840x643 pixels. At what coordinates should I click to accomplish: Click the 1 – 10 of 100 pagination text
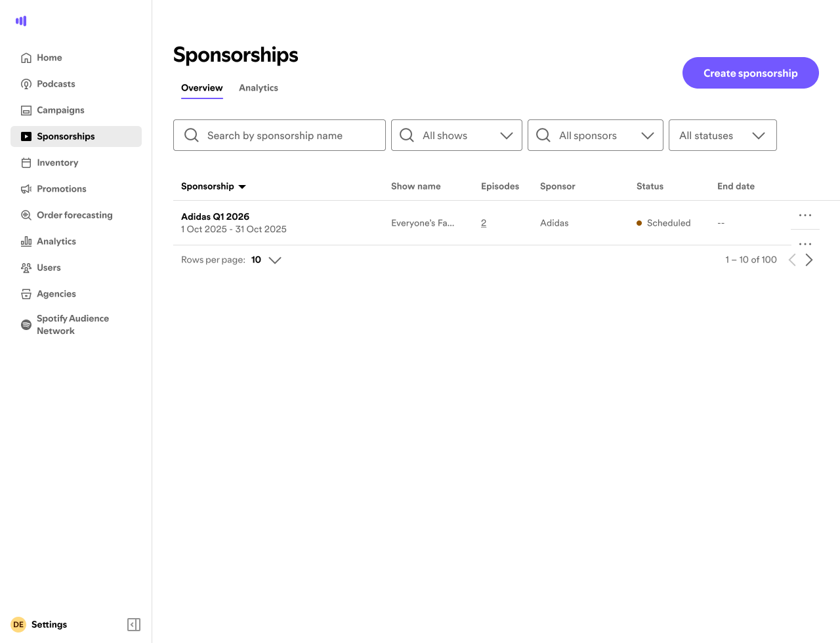point(751,260)
